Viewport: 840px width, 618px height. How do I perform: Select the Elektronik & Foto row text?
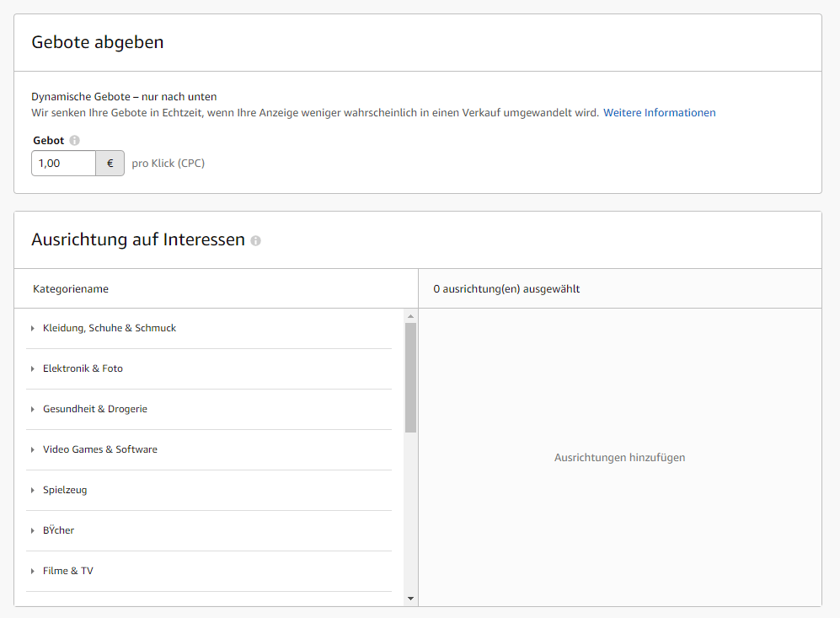(83, 368)
